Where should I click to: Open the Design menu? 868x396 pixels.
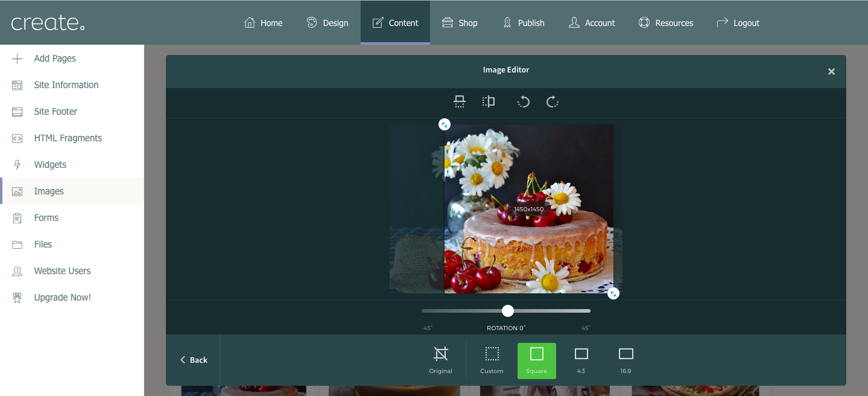327,23
